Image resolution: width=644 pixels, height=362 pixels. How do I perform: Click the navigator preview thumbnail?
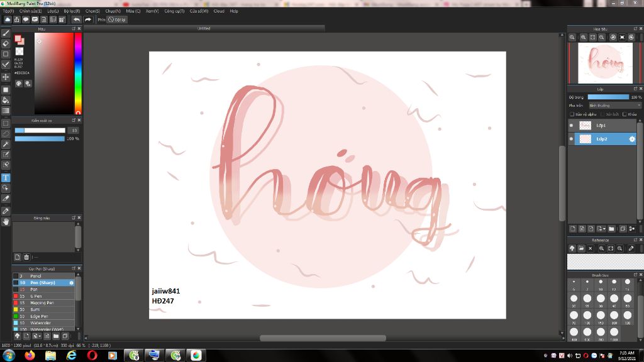coord(605,63)
